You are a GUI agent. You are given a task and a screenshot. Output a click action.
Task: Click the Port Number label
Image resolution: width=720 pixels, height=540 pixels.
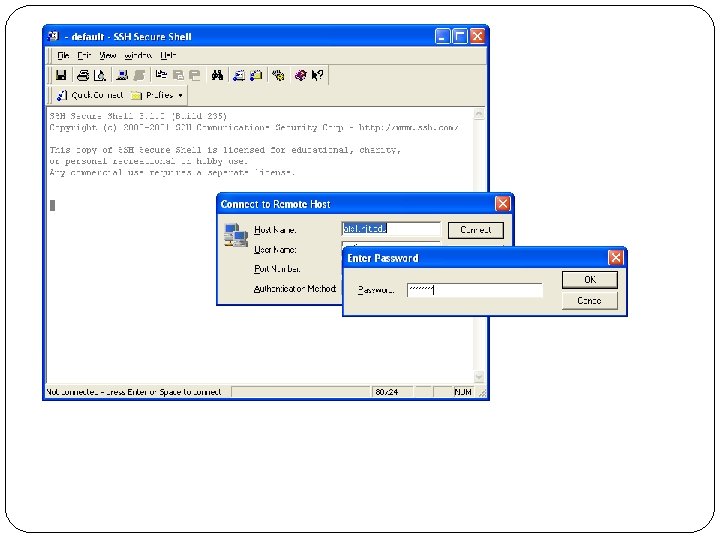277,269
